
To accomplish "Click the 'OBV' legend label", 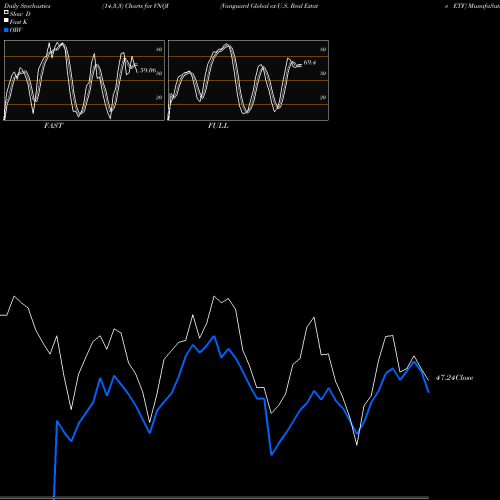I will pyautogui.click(x=16, y=30).
